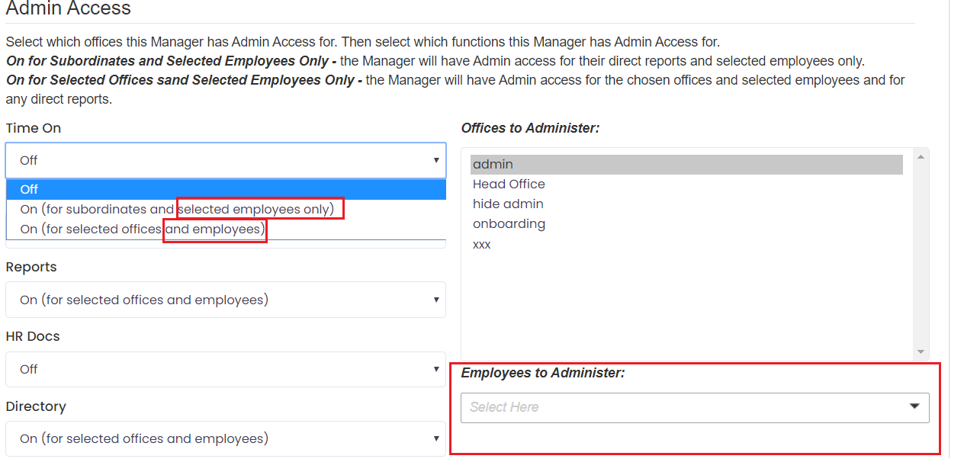Click the Offices to Administer label
The width and height of the screenshot is (980, 475).
point(530,128)
